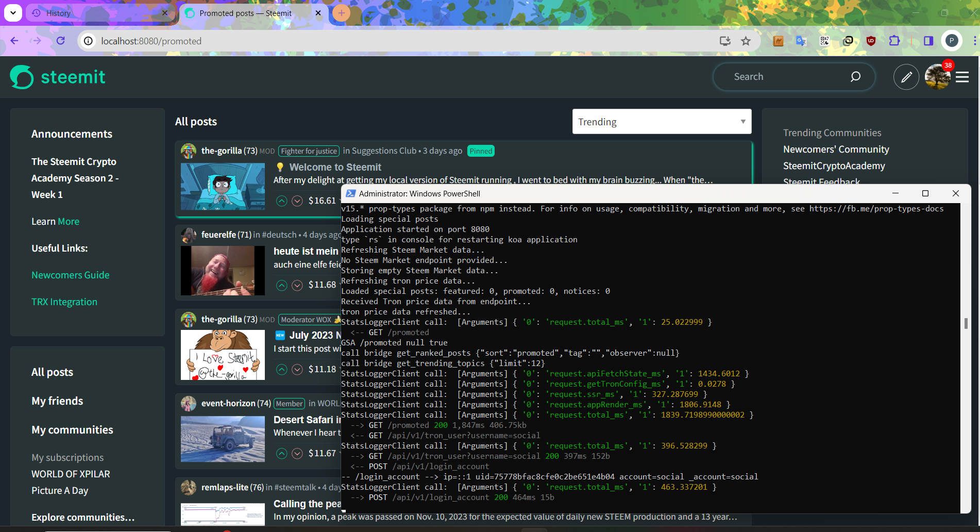Open Picture A Day subscription
This screenshot has width=980, height=532.
pos(60,490)
